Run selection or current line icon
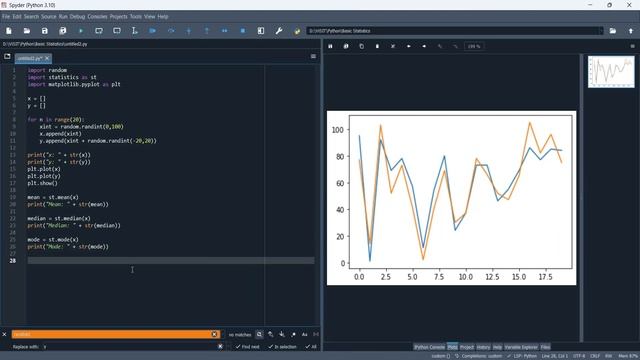 coord(135,31)
